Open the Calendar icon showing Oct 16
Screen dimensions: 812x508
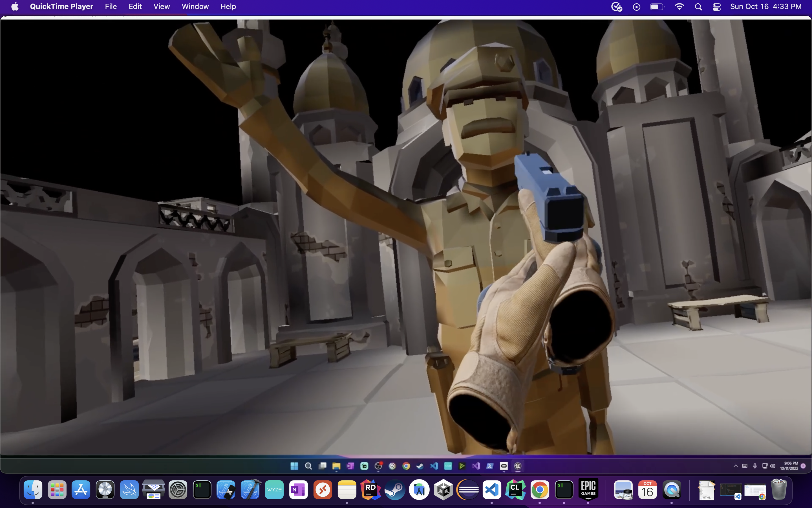pyautogui.click(x=648, y=489)
